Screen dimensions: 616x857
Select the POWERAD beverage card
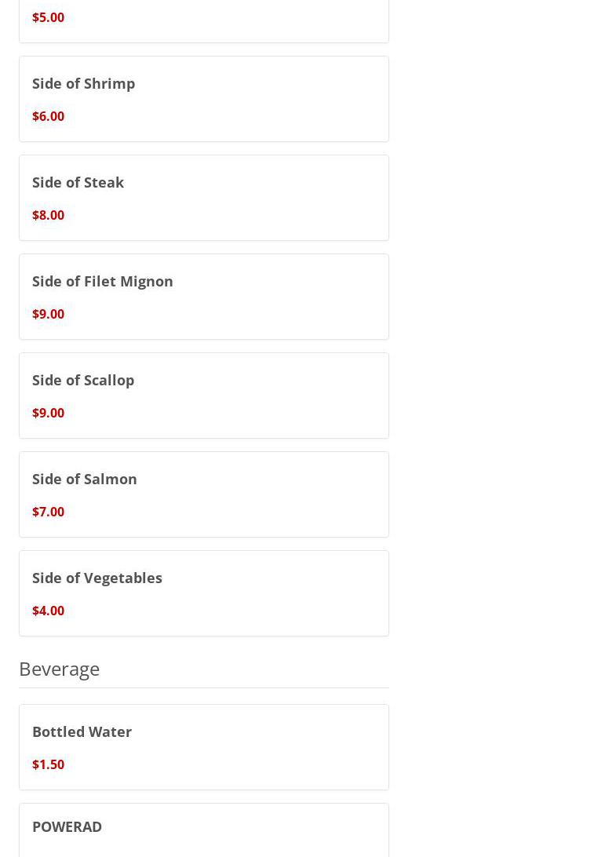[204, 830]
